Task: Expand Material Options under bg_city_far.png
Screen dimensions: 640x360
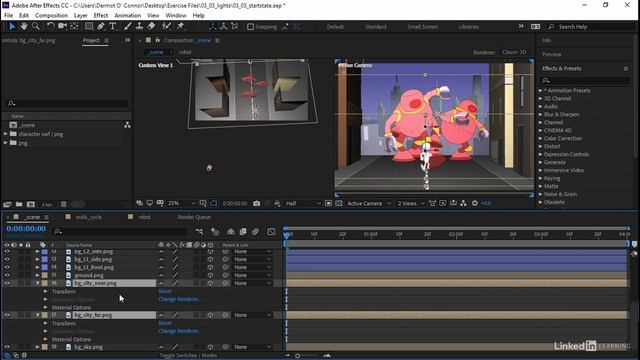Action: click(x=45, y=339)
